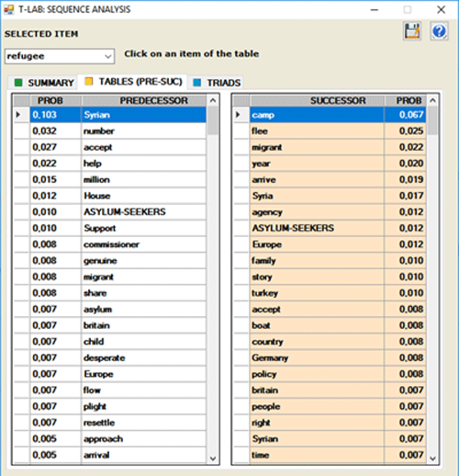Click the save floppy disk icon

click(412, 31)
